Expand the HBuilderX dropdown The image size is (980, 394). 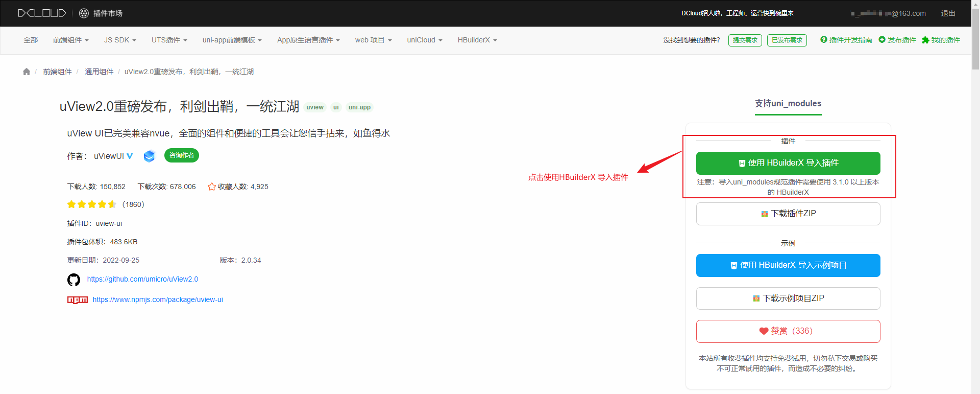[x=477, y=40]
